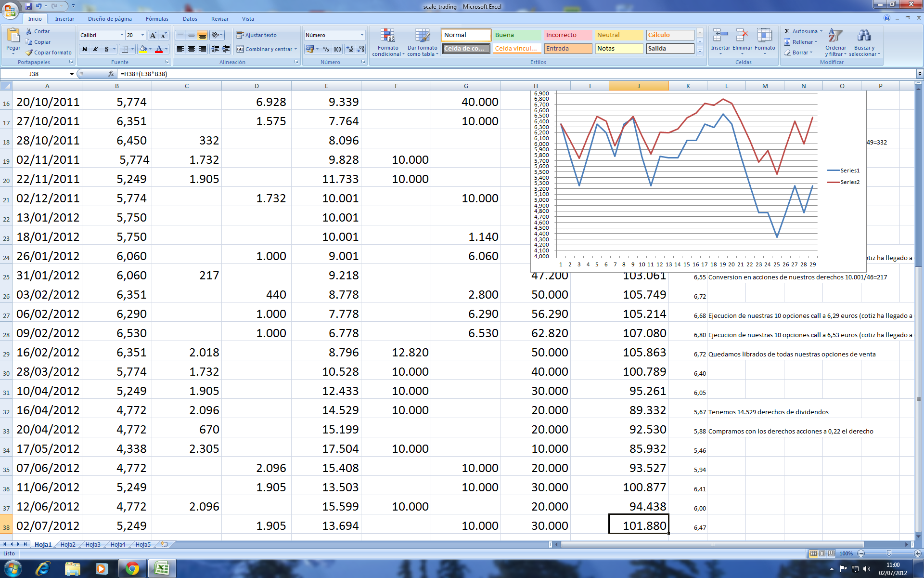Image resolution: width=924 pixels, height=578 pixels.
Task: Launch Chrome from the taskbar
Action: click(x=132, y=569)
